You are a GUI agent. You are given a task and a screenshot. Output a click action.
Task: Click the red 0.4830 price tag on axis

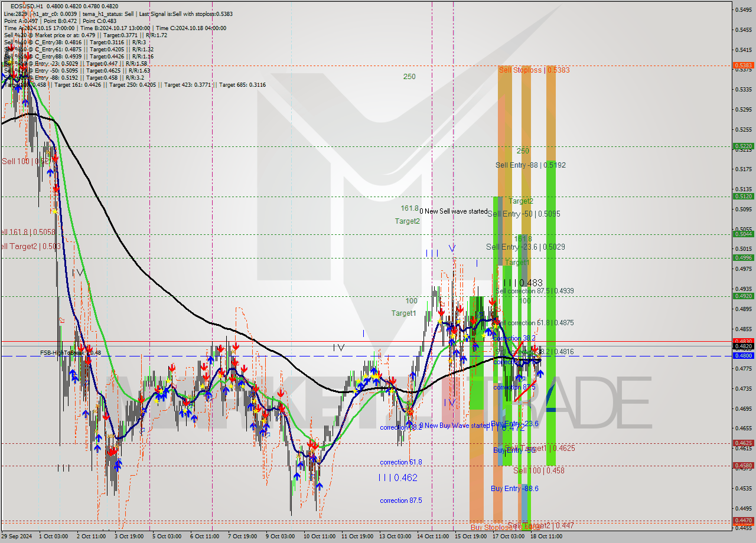click(743, 341)
